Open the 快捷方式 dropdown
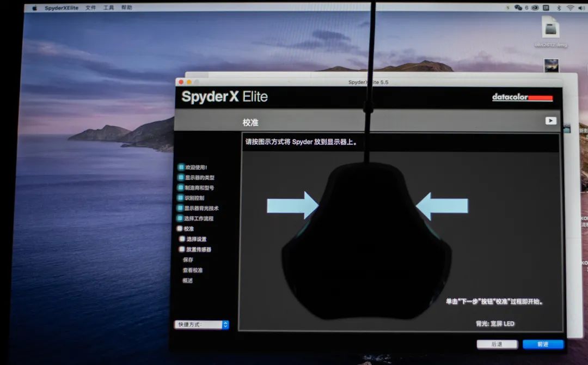The width and height of the screenshot is (588, 365). [x=201, y=325]
